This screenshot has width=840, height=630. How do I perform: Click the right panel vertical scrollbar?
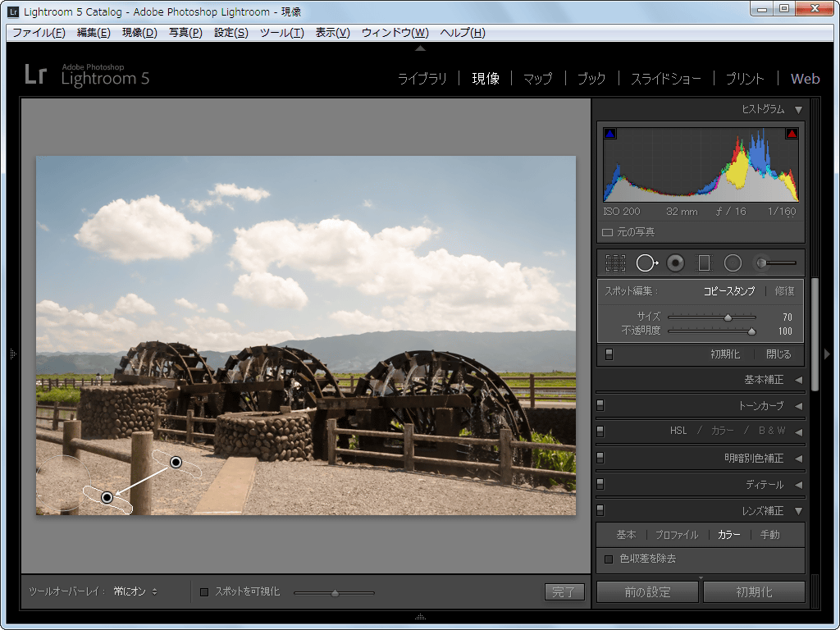(x=815, y=335)
